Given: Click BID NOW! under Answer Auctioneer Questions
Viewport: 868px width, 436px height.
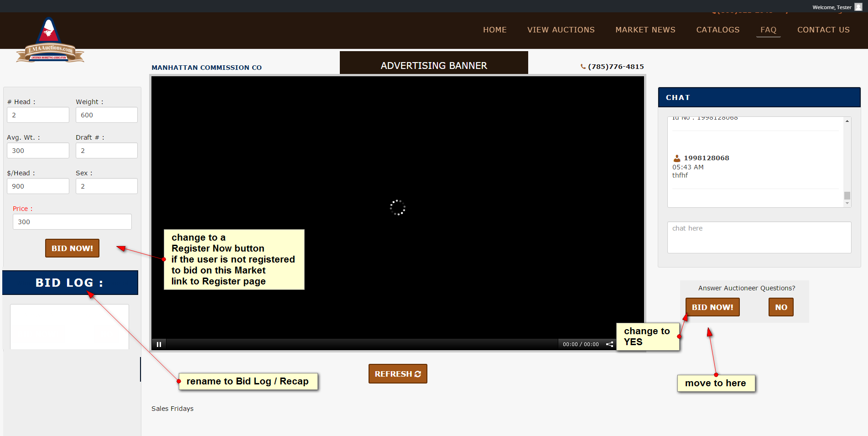Looking at the screenshot, I should coord(712,307).
